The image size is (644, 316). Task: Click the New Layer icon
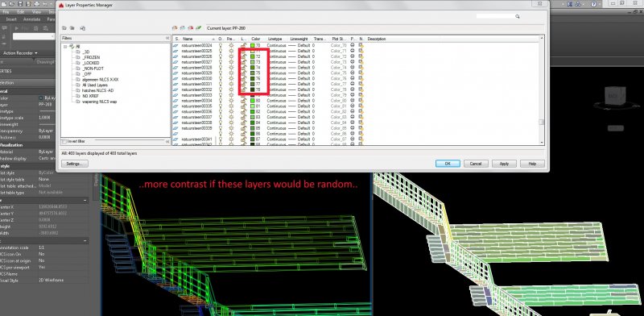coord(175,28)
